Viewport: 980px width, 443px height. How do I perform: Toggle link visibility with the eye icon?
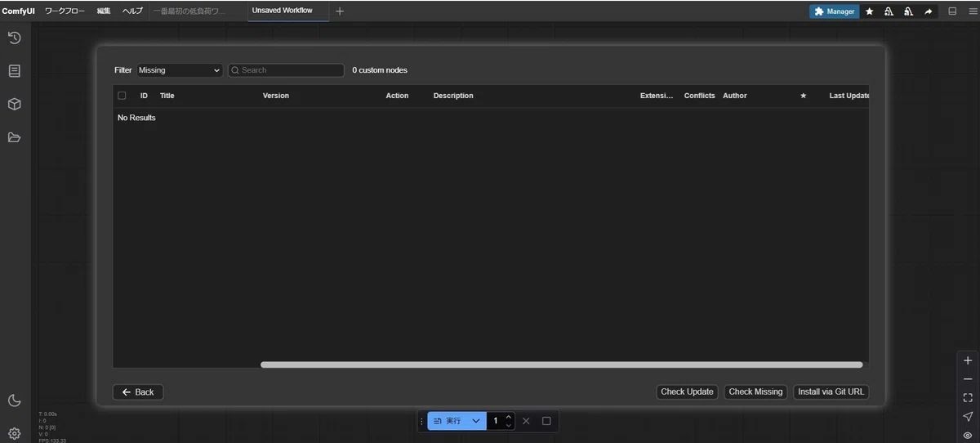968,435
